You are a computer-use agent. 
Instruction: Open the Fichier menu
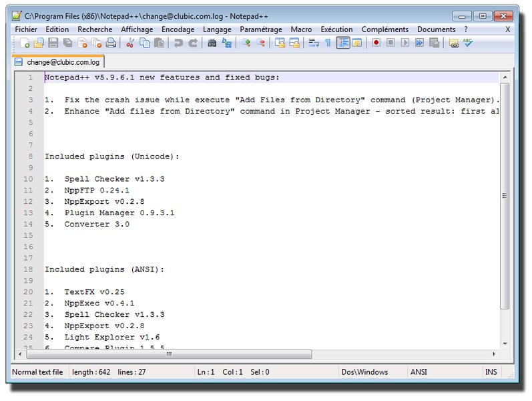26,29
